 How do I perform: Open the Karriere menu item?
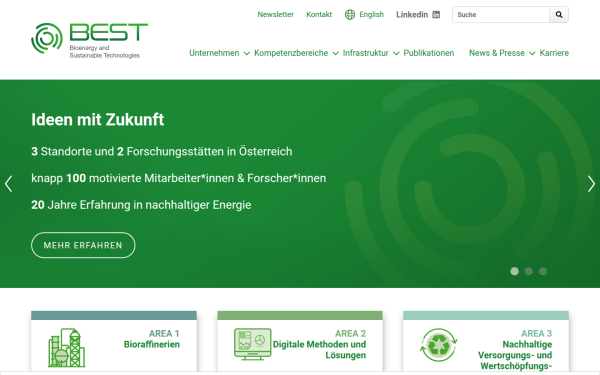pos(554,53)
